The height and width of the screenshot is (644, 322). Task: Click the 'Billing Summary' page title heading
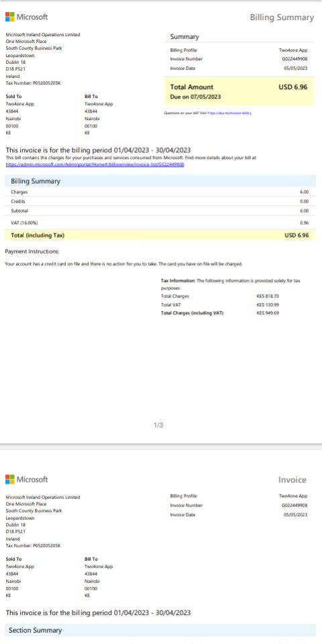[282, 17]
